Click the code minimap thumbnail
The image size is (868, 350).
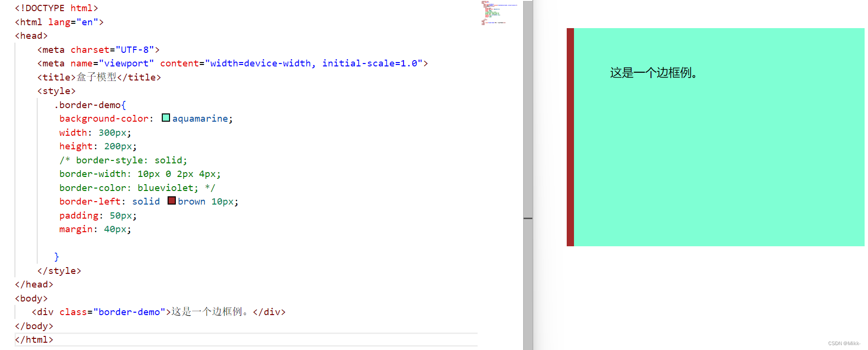(x=499, y=13)
